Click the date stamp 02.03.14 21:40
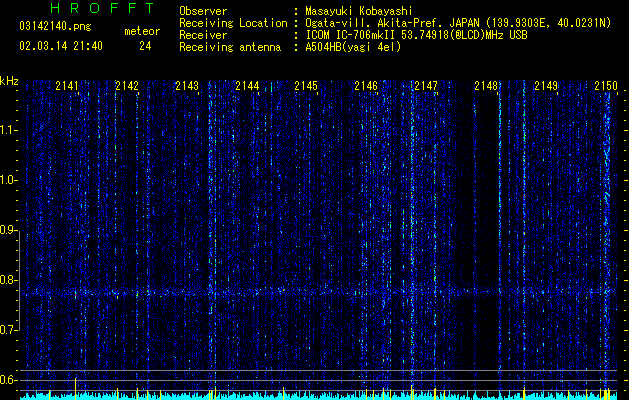 (61, 46)
